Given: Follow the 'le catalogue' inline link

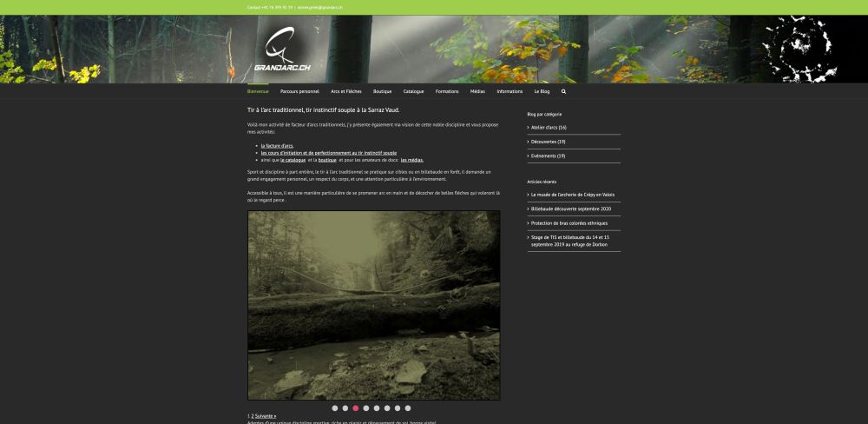Looking at the screenshot, I should point(293,160).
